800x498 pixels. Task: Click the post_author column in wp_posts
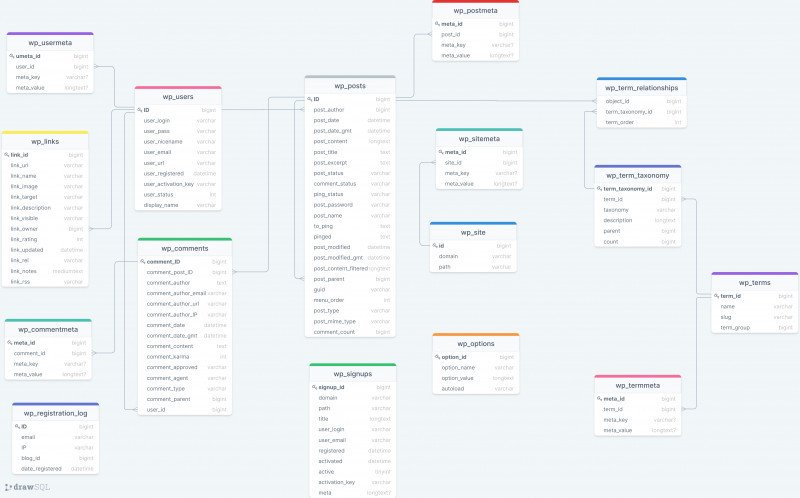pos(350,110)
